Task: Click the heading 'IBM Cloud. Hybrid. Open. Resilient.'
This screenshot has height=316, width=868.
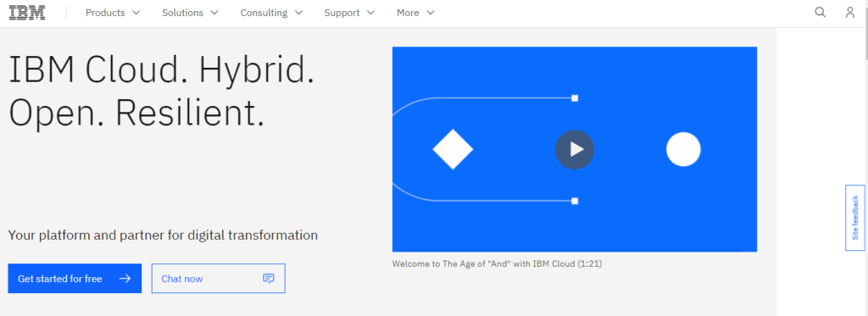Action: [162, 91]
